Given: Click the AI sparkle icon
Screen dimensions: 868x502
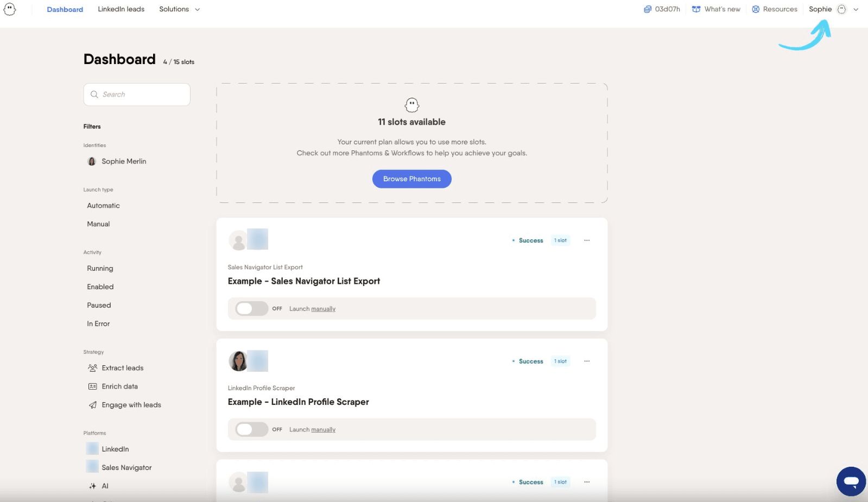Looking at the screenshot, I should point(92,486).
